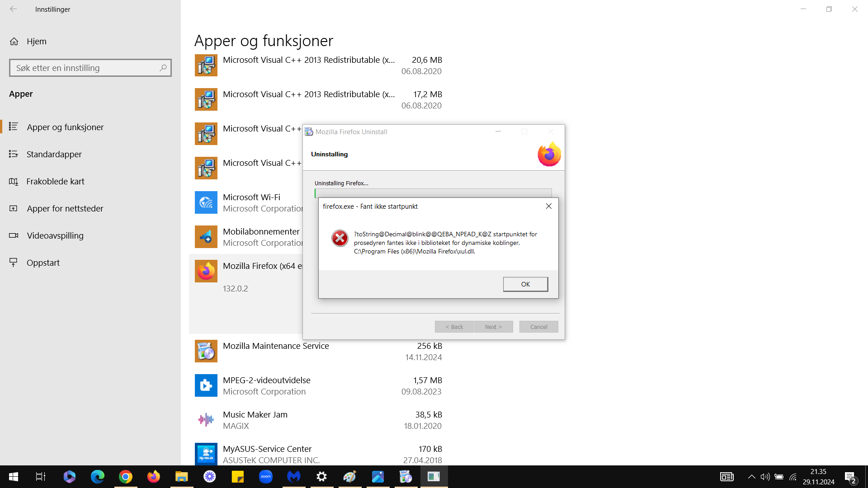Click OK in the firefox.exe error dialog

pos(525,284)
